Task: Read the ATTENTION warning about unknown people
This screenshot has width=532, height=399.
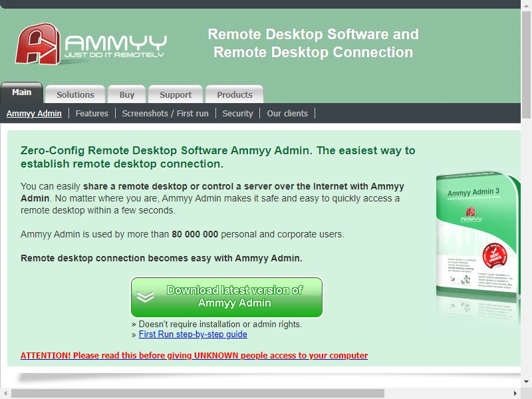Action: point(194,355)
